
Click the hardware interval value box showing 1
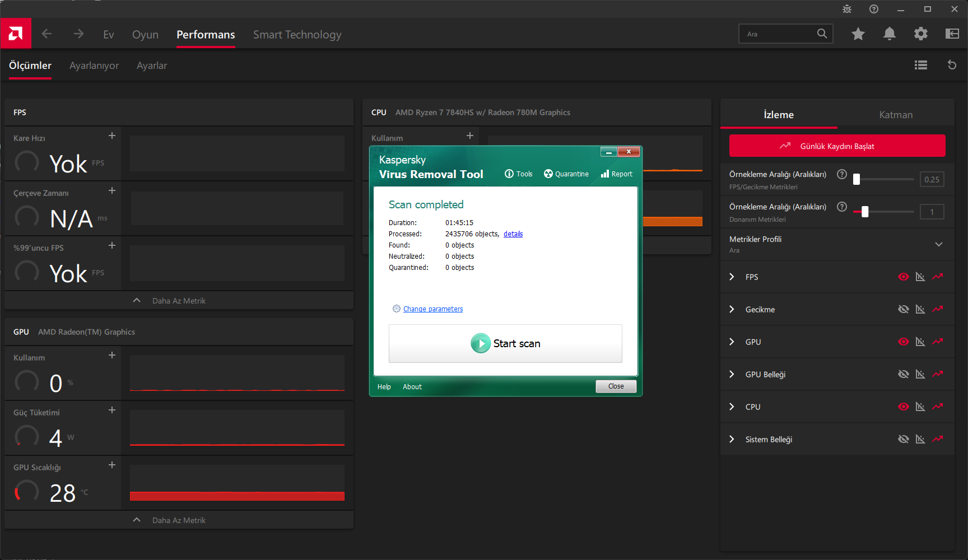(932, 212)
